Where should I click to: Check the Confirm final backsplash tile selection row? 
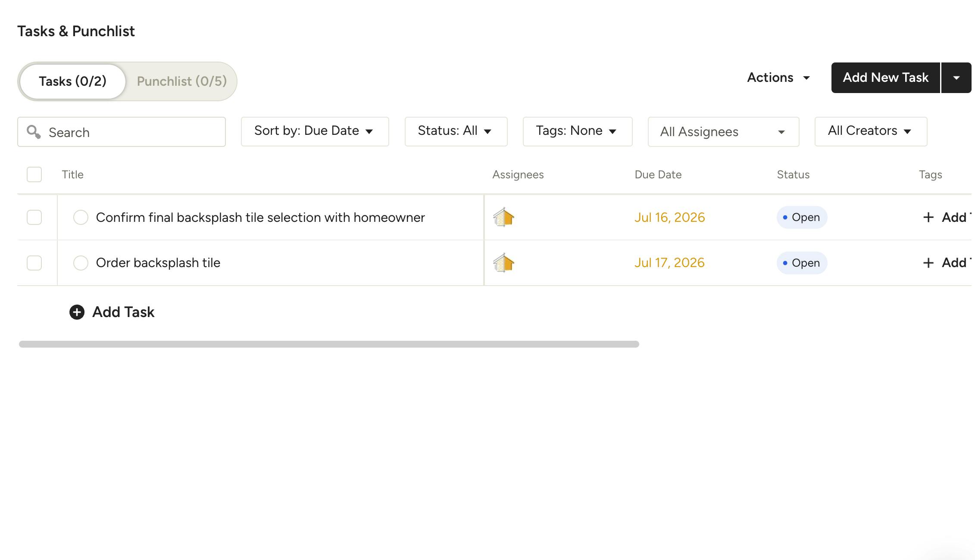pos(34,217)
